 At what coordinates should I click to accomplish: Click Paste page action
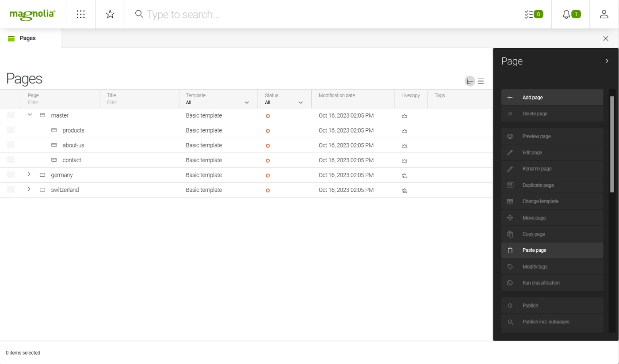[x=552, y=250]
